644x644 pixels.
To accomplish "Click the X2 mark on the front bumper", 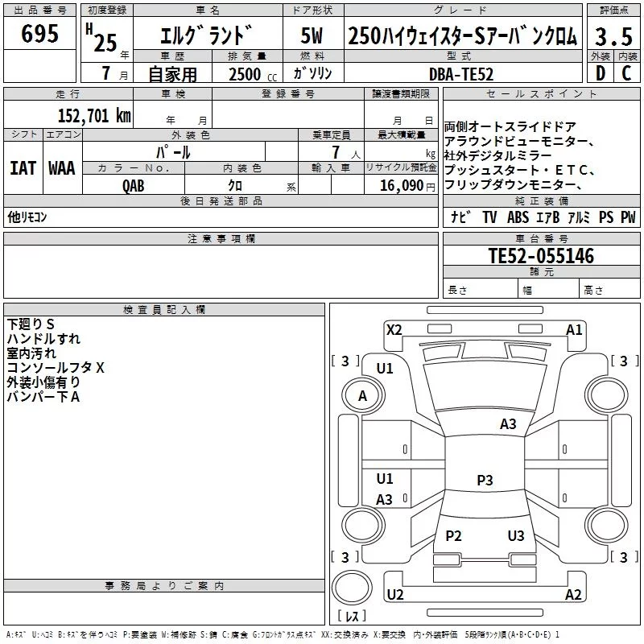I will tap(394, 330).
